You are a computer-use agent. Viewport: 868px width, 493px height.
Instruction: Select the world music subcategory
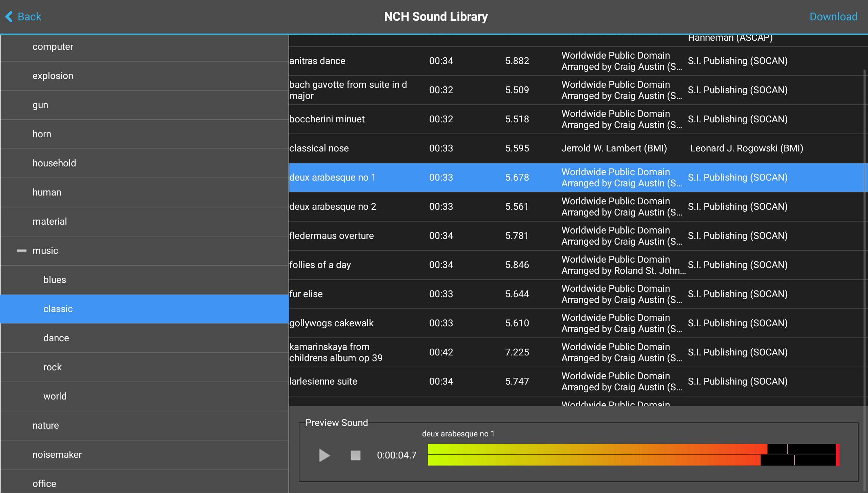pyautogui.click(x=144, y=396)
